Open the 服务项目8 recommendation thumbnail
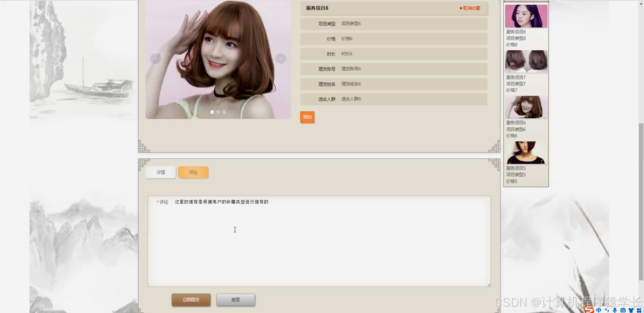The height and width of the screenshot is (313, 644). tap(526, 16)
